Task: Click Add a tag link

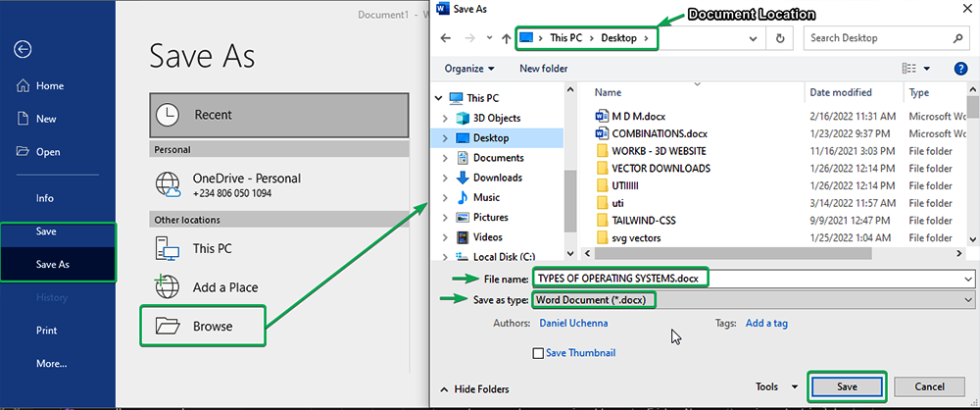Action: 767,324
